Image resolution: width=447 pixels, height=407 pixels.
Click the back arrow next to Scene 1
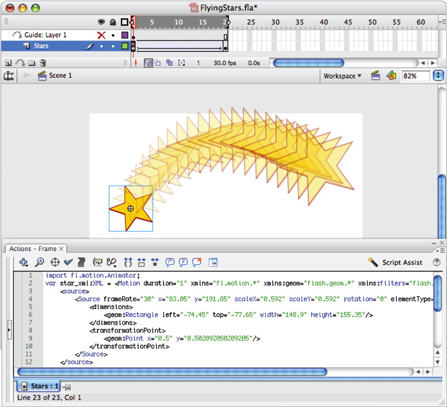tap(26, 76)
